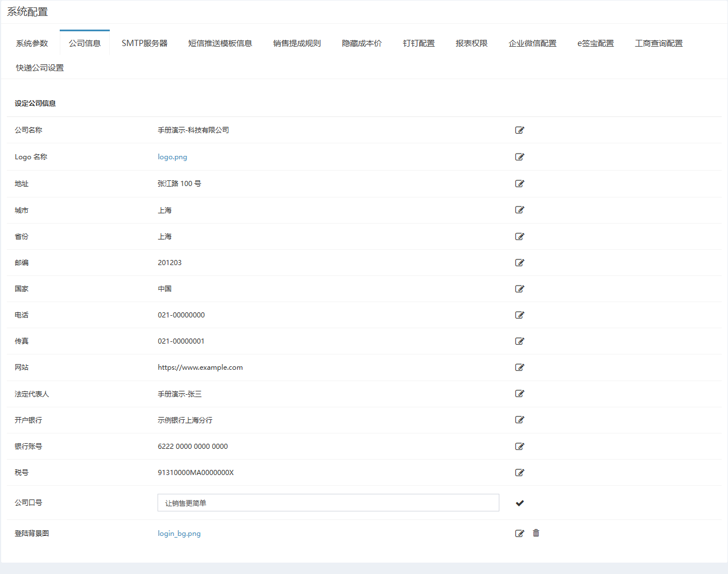Screen dimensions: 728x574
Task: Click the tax number 91310000MA0000000X
Action: [196, 473]
